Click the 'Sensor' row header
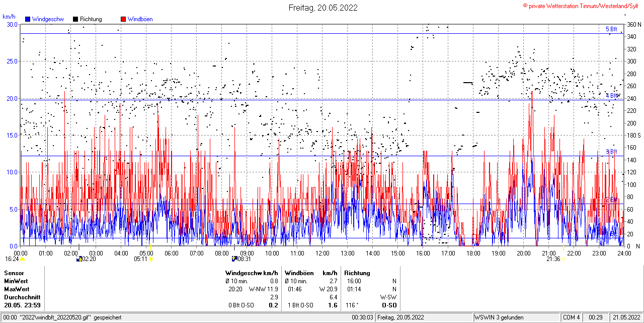Viewport: 644px width, 323px height. (x=14, y=273)
